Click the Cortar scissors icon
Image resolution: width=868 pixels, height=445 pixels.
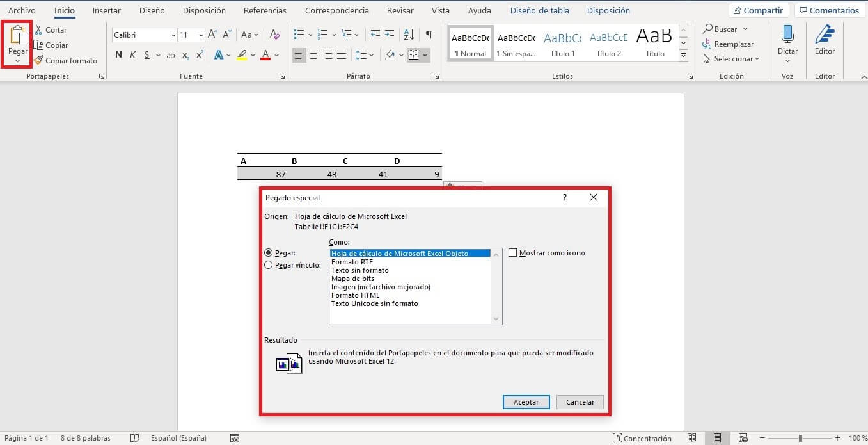[38, 30]
